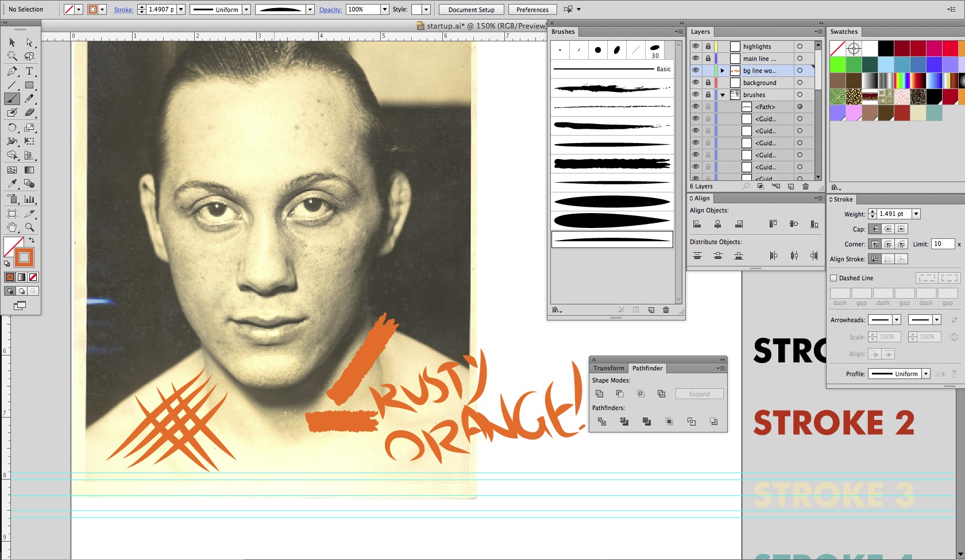965x560 pixels.
Task: Click Delete Brush trash icon in Brushes panel
Action: click(666, 310)
